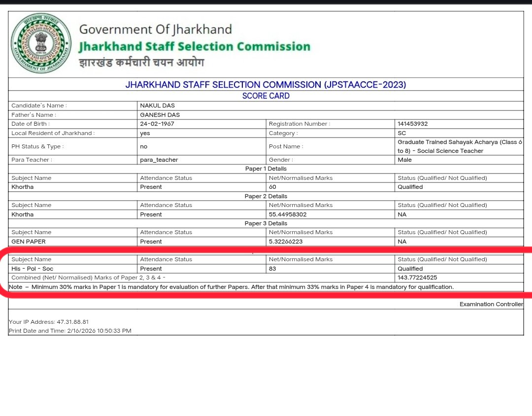
Task: Click the Jharkhand government emblem logo
Action: pos(41,43)
